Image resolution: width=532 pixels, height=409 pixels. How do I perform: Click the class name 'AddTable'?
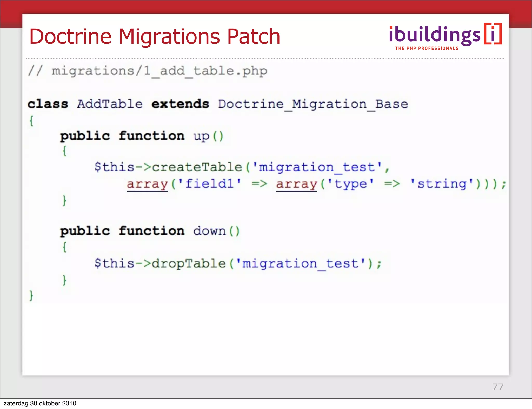click(x=110, y=104)
